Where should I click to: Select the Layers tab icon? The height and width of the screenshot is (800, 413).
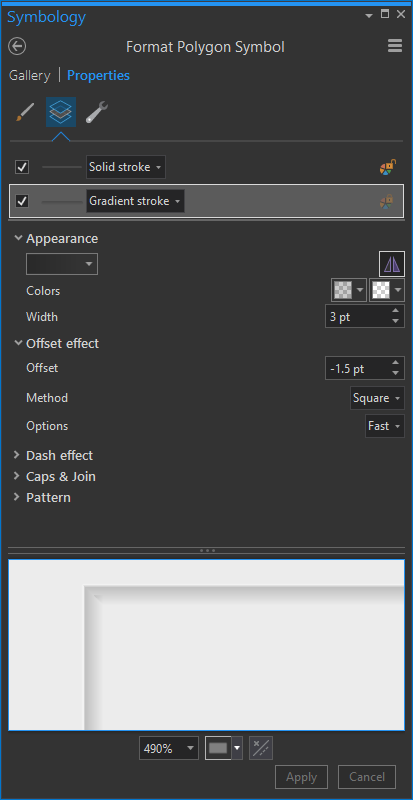[61, 112]
